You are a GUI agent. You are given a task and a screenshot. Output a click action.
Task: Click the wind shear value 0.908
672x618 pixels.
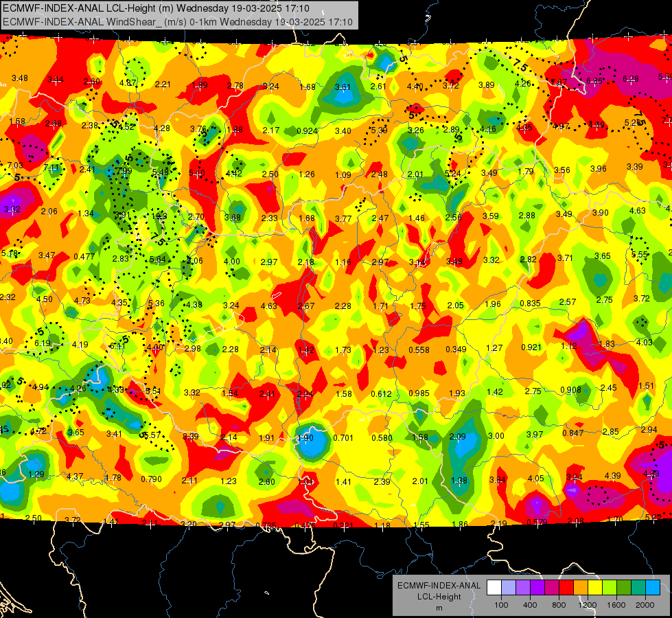pyautogui.click(x=570, y=390)
